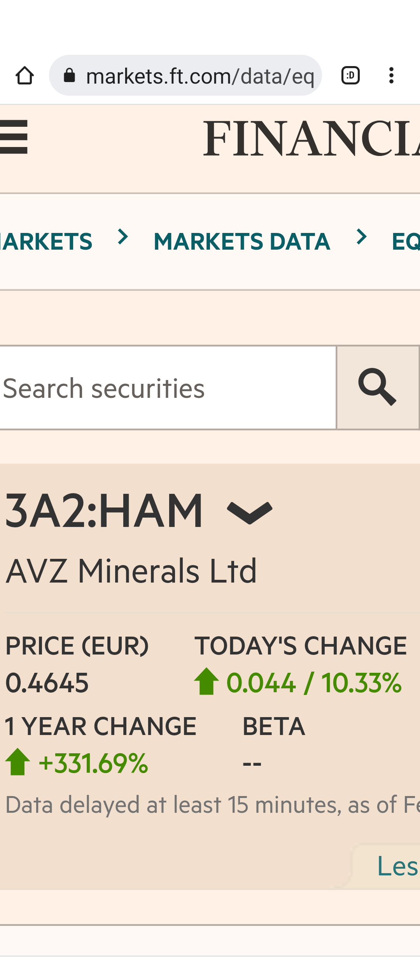This screenshot has width=420, height=980.
Task: Click the magnifier search button
Action: point(378,388)
